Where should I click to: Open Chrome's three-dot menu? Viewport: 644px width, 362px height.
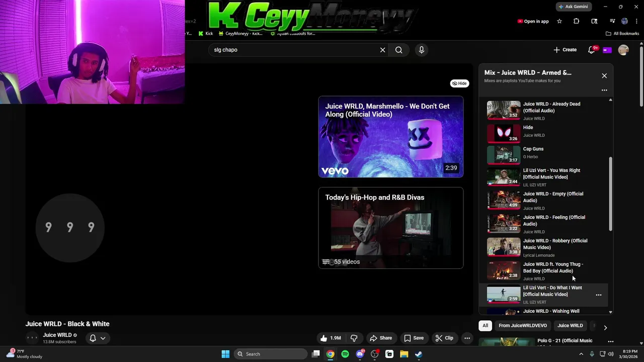(x=636, y=21)
